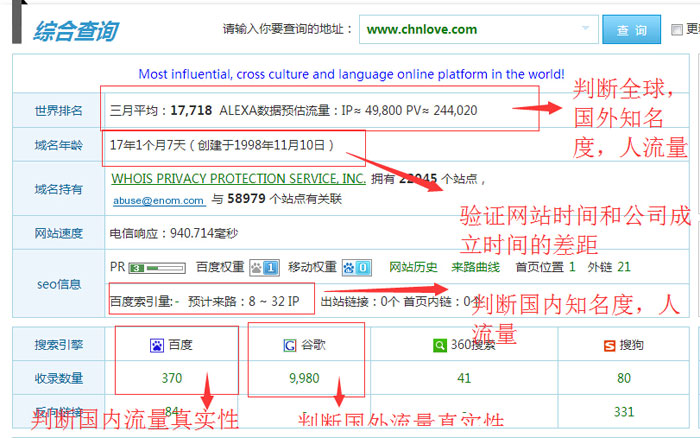Open the abuse@enom.com email link
The width and height of the screenshot is (700, 438).
(x=158, y=200)
